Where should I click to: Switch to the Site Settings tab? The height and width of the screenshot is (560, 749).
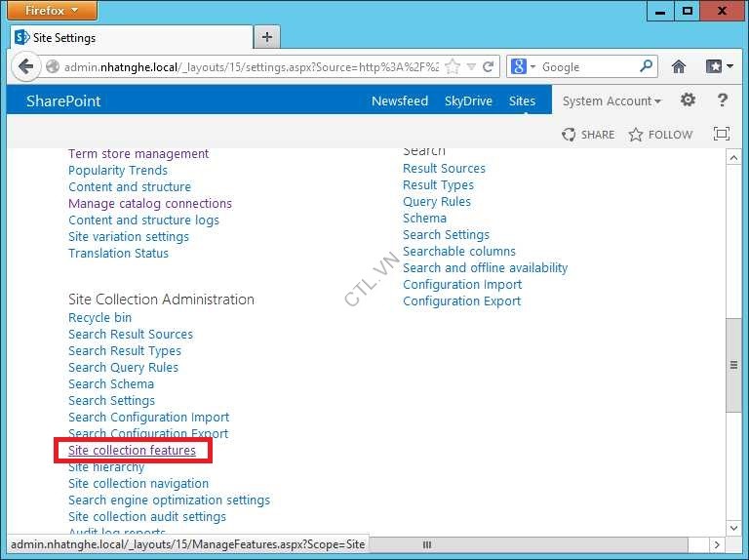127,38
